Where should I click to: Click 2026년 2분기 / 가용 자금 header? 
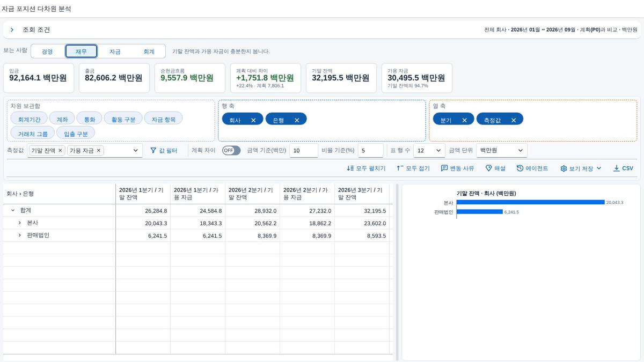coord(308,194)
